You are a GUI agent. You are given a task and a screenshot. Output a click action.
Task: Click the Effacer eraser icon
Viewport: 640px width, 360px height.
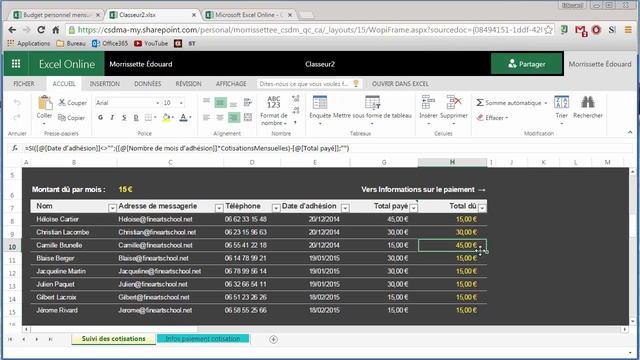(x=480, y=118)
